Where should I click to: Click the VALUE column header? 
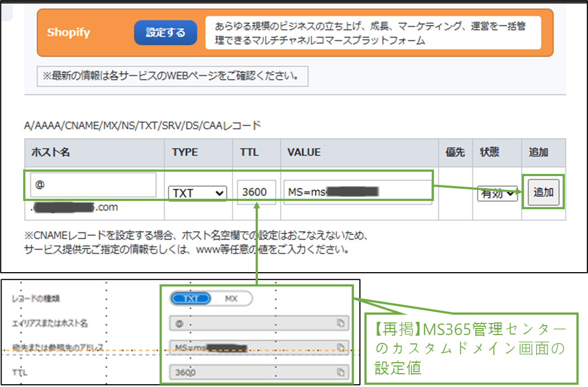click(x=304, y=152)
